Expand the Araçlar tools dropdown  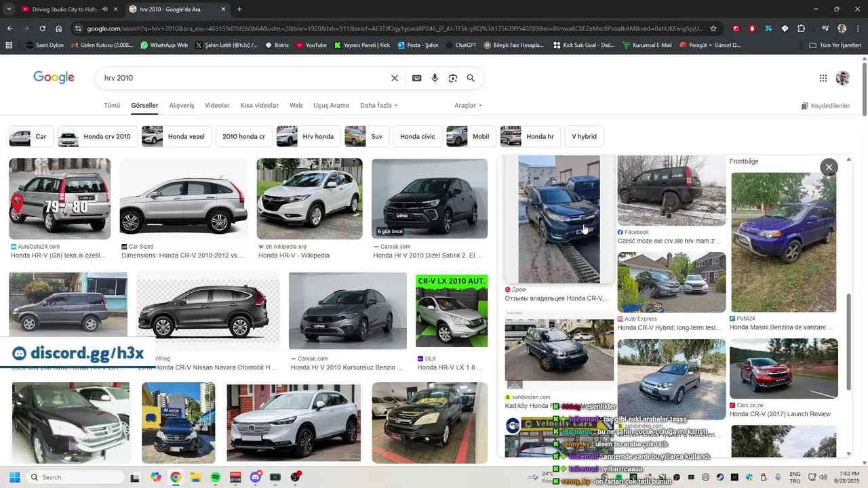468,106
